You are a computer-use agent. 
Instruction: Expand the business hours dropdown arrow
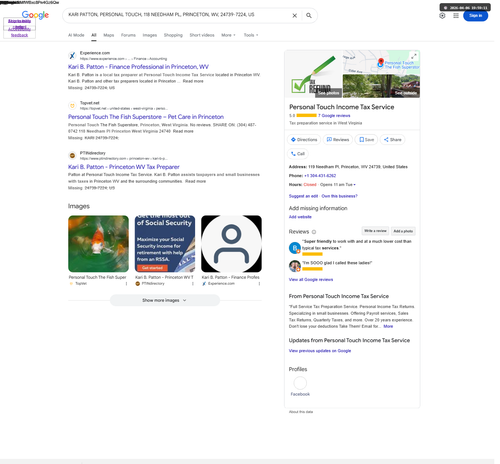pos(354,185)
